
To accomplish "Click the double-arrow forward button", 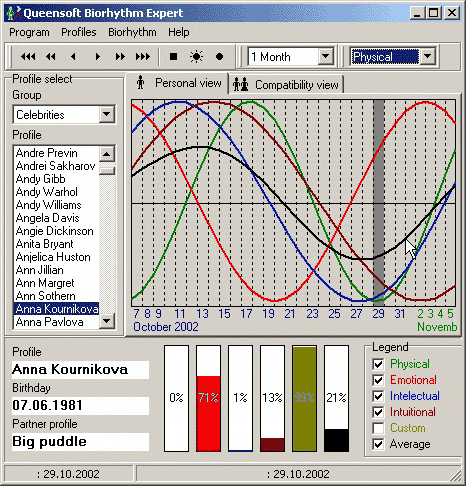I will click(120, 57).
